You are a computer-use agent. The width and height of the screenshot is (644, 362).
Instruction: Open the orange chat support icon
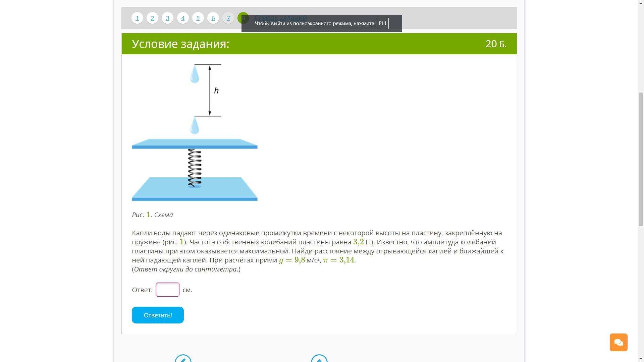click(x=619, y=342)
